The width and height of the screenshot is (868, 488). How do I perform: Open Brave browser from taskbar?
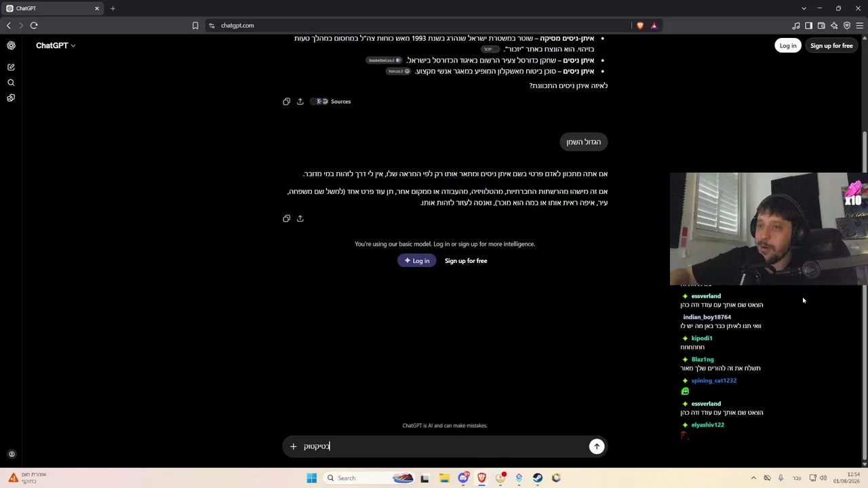[481, 478]
